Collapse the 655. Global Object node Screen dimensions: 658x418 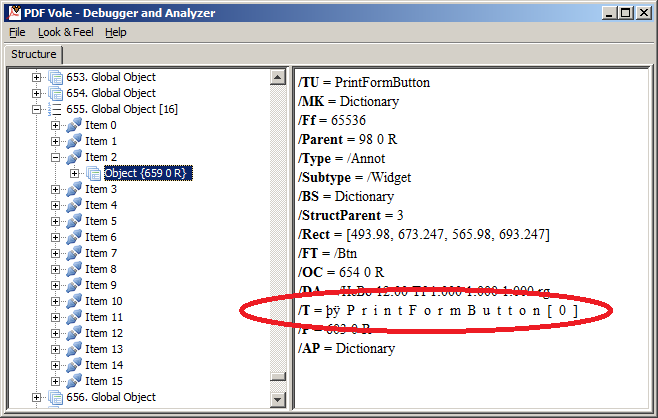(x=37, y=109)
